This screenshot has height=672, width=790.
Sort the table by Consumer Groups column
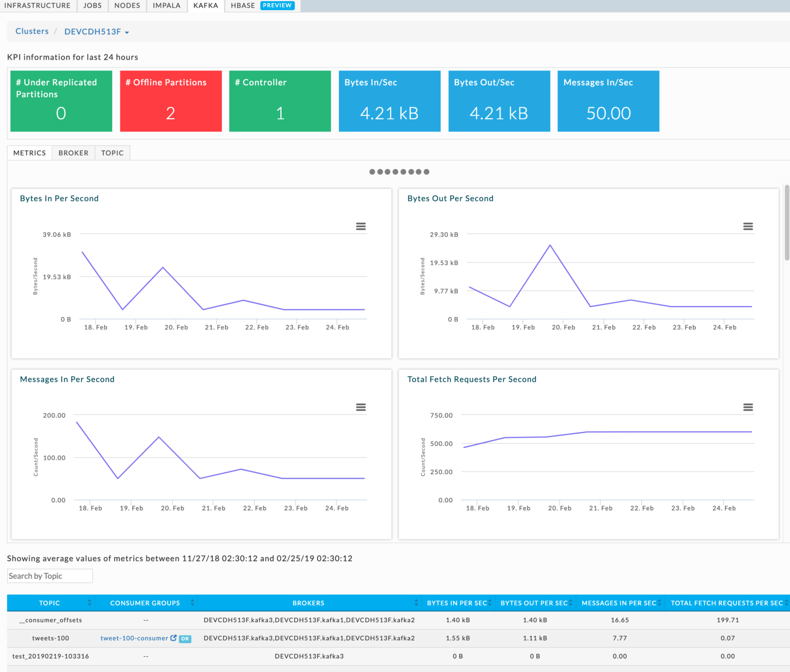(x=193, y=603)
